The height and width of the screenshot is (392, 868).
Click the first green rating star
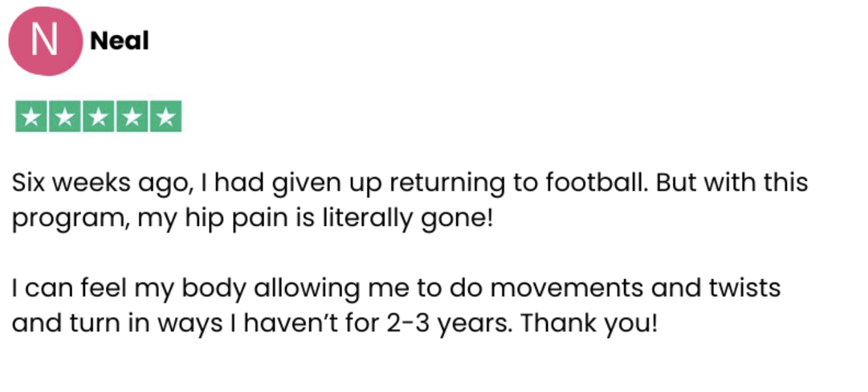(x=30, y=117)
